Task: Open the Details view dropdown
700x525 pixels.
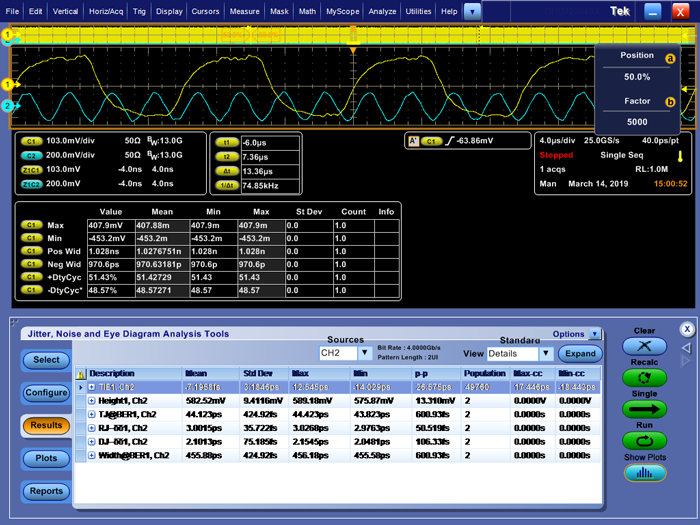Action: pos(519,353)
